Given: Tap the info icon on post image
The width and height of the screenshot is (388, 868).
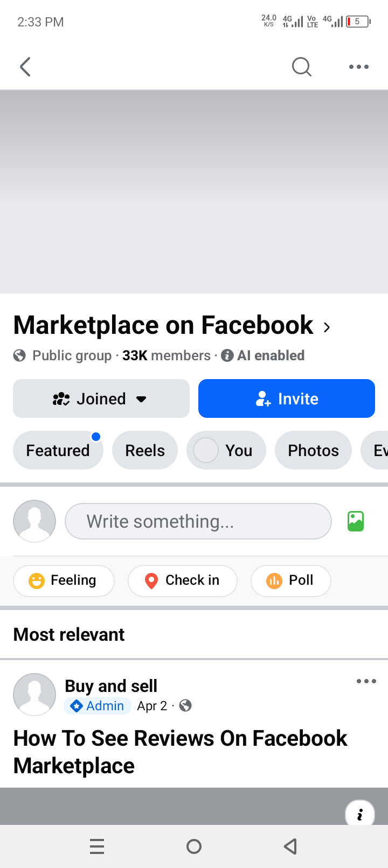Looking at the screenshot, I should point(359,813).
